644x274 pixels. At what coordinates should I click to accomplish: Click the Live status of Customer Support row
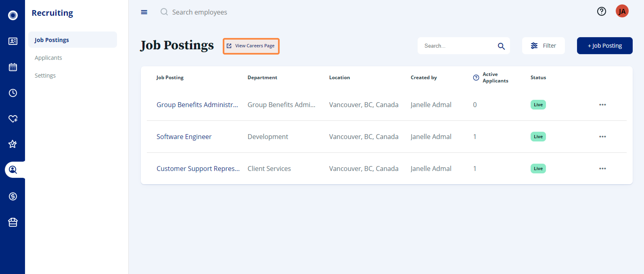[x=538, y=169]
